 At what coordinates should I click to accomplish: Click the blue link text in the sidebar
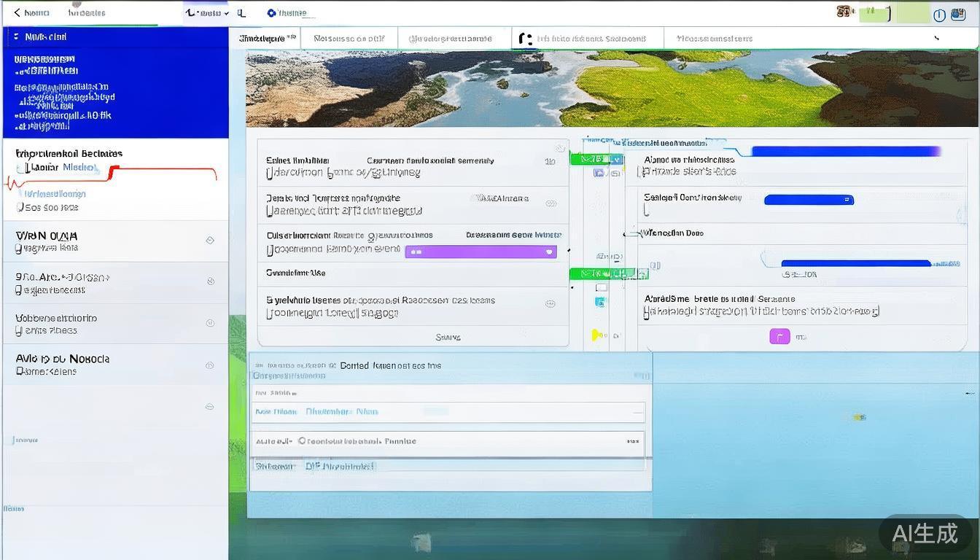click(80, 168)
